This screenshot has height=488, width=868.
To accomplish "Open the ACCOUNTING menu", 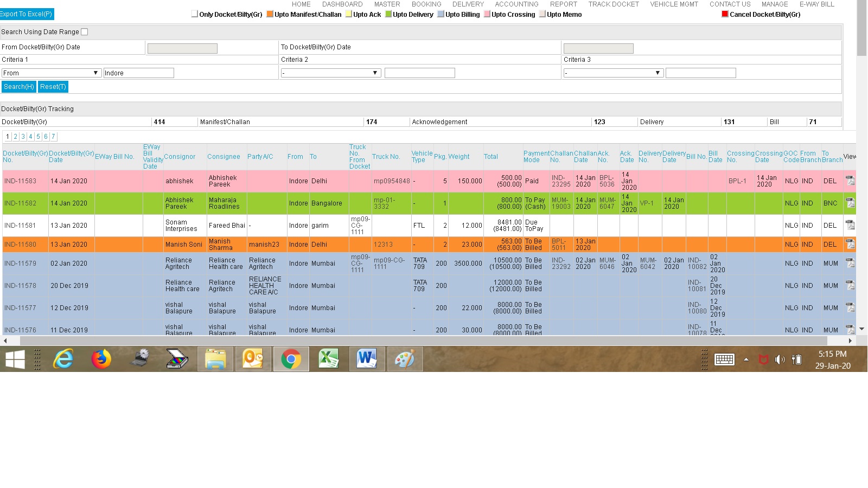I will click(516, 4).
